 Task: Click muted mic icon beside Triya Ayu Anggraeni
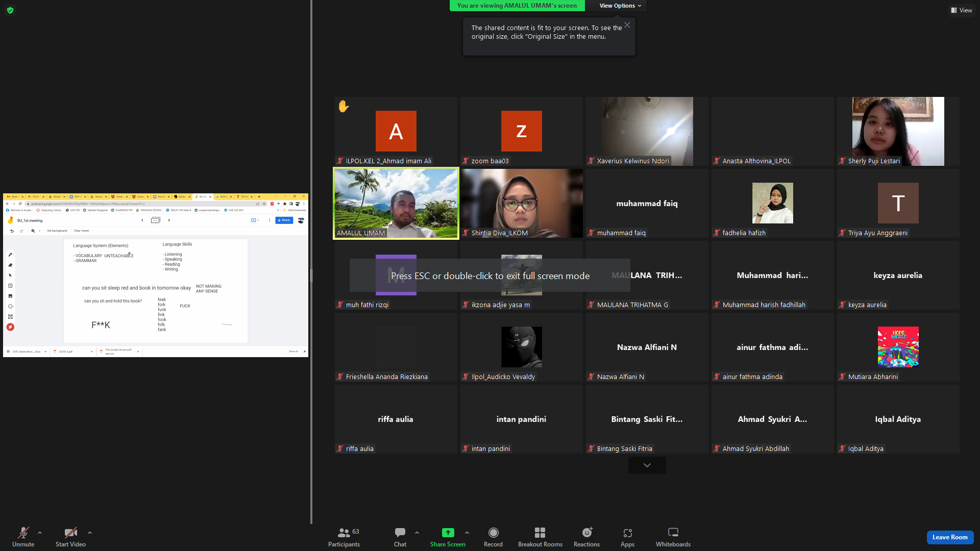point(842,233)
